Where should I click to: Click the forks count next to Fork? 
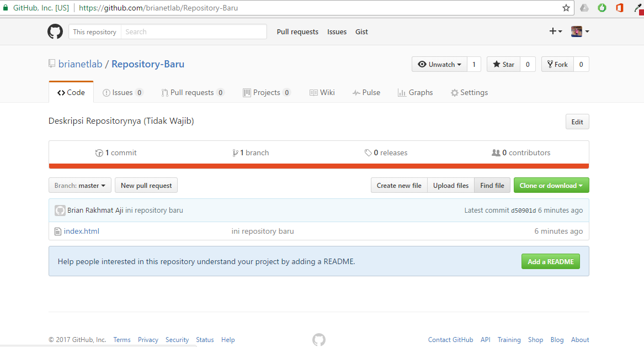[x=581, y=64]
